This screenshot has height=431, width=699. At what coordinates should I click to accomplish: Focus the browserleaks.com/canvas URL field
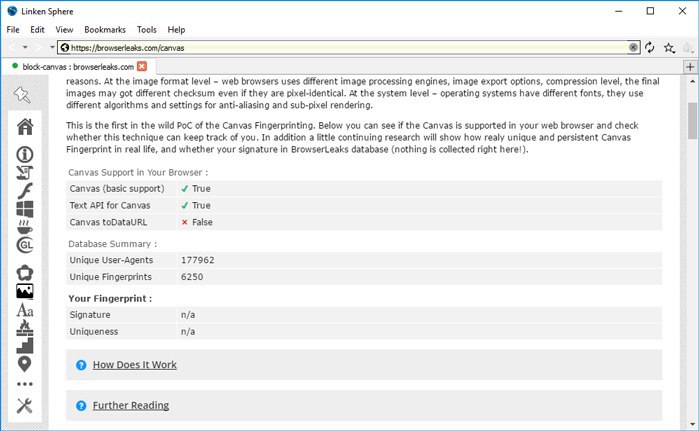click(x=348, y=47)
